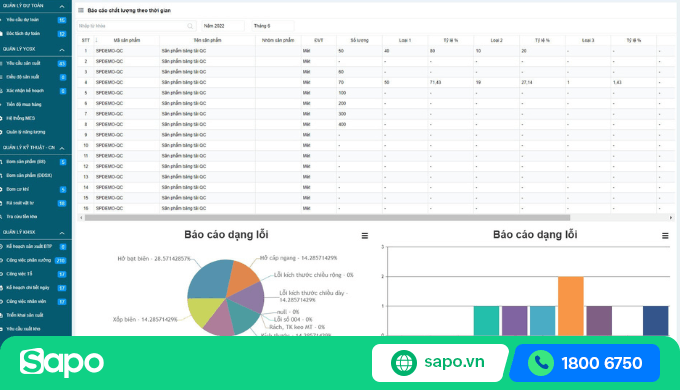Open 'Yêu cầu xuất kho' menu item

pyautogui.click(x=23, y=329)
